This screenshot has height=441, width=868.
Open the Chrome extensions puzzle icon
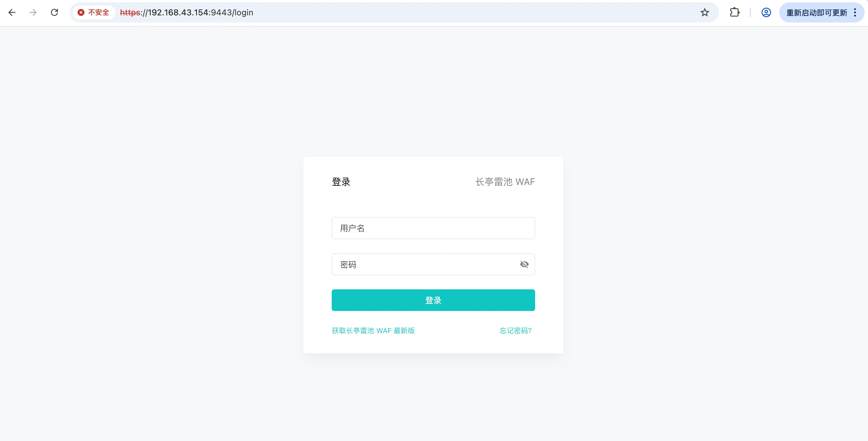[x=735, y=12]
